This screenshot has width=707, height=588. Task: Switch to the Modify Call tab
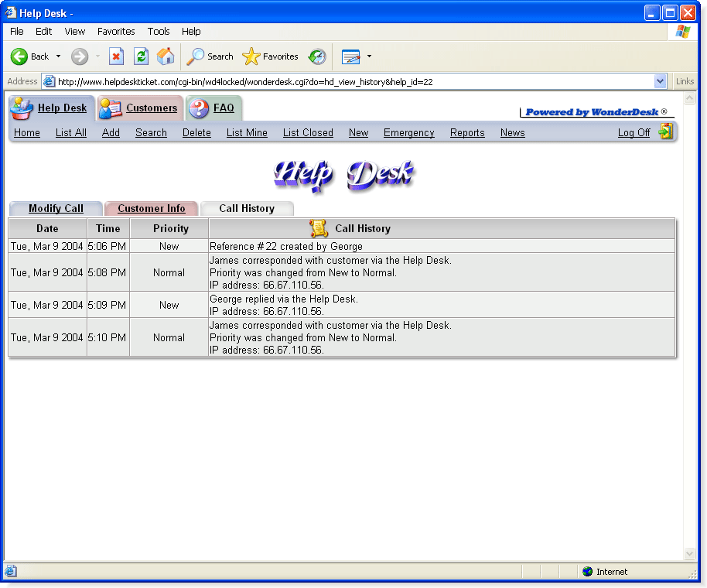tap(56, 208)
